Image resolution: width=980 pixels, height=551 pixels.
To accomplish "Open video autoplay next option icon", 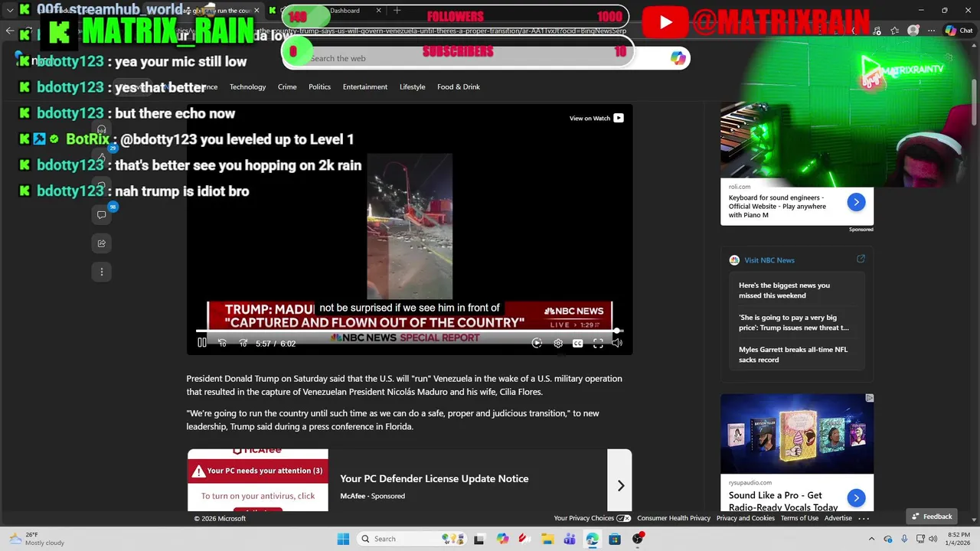I will point(537,344).
